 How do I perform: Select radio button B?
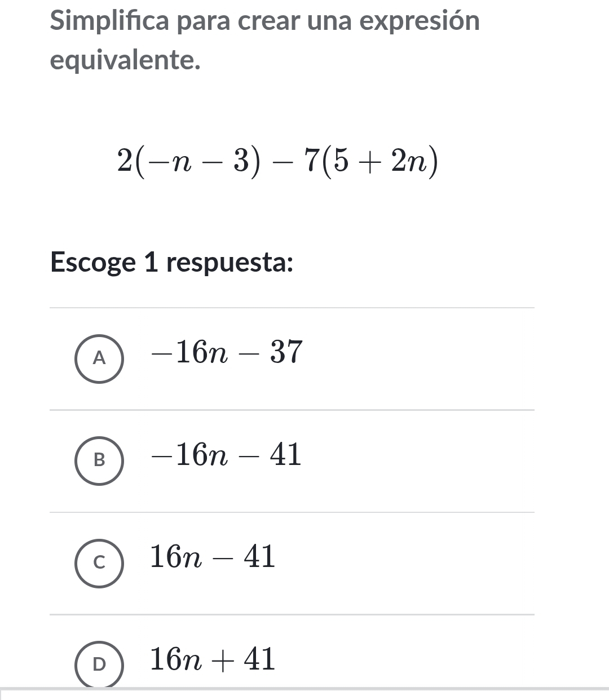(x=99, y=460)
